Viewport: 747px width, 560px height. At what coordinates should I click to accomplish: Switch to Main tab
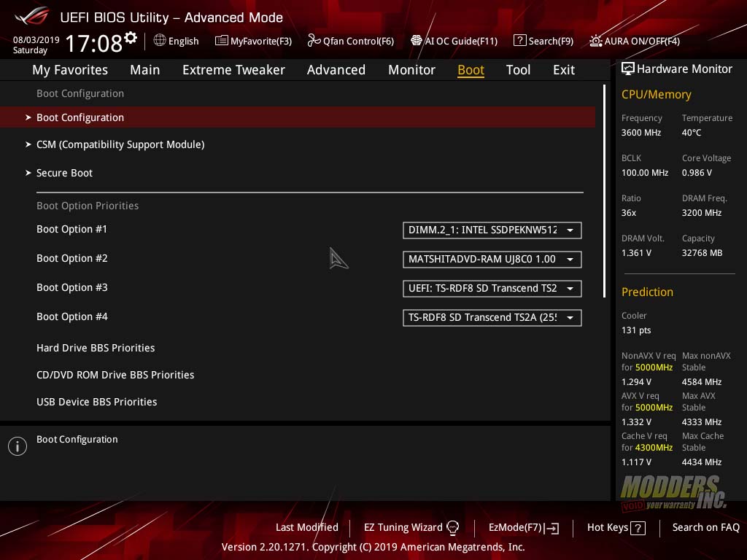click(x=145, y=70)
